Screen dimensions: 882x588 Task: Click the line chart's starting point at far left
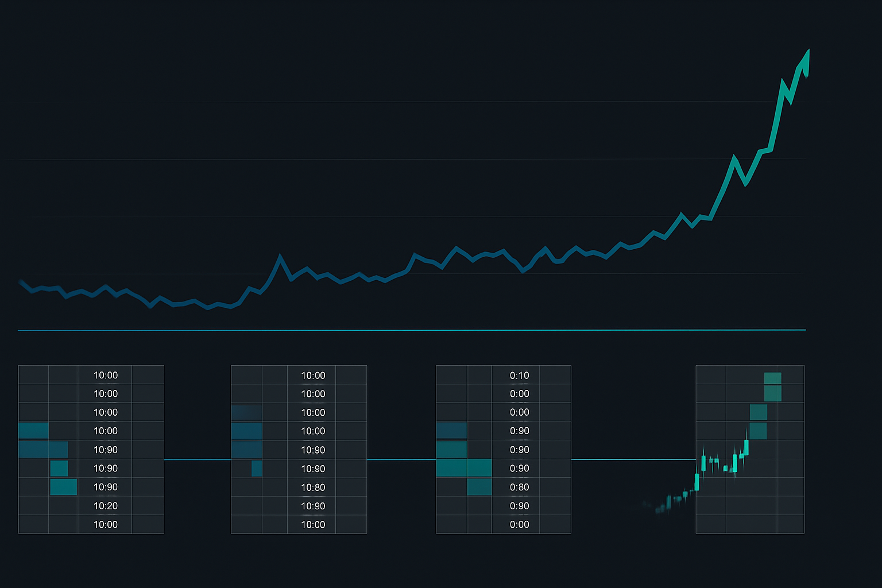coord(21,282)
